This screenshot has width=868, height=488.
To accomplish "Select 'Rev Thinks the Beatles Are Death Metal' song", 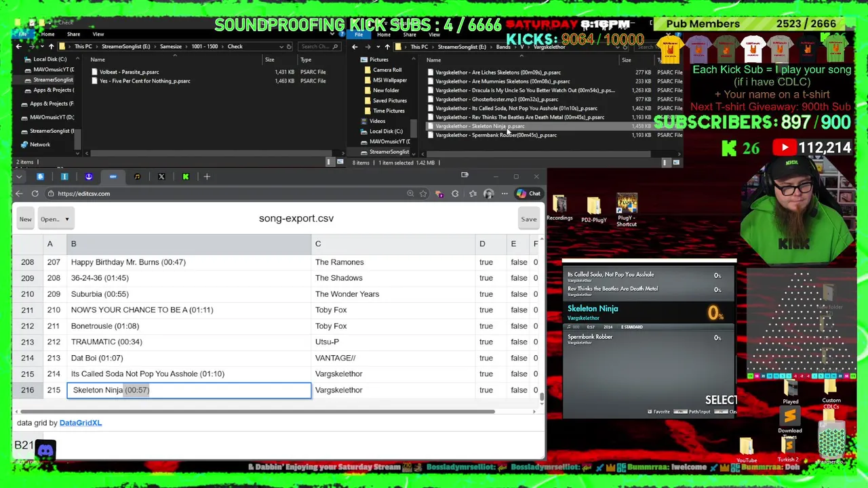I will pyautogui.click(x=649, y=291).
